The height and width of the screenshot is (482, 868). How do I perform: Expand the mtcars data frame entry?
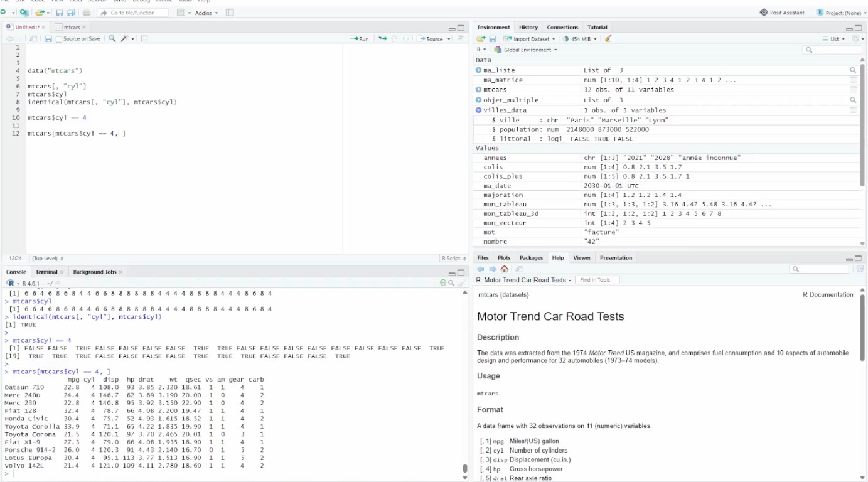[x=478, y=90]
